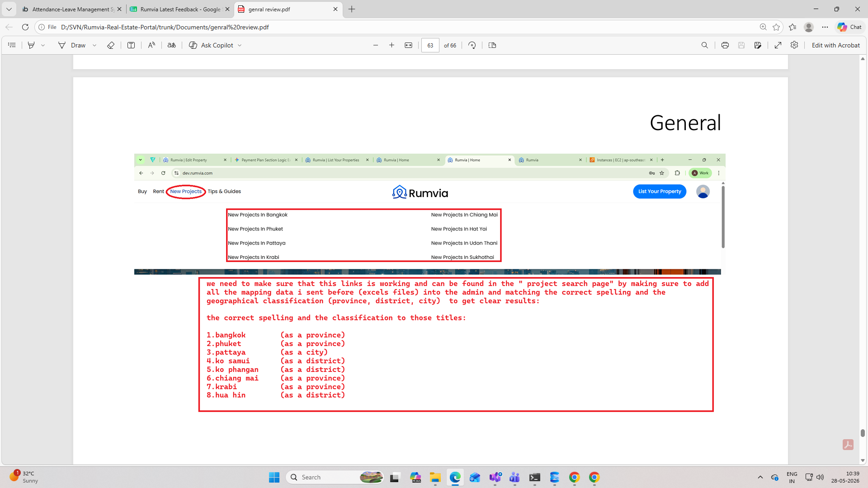The width and height of the screenshot is (868, 488).
Task: Open the terminal app from the taskbar
Action: [x=535, y=477]
